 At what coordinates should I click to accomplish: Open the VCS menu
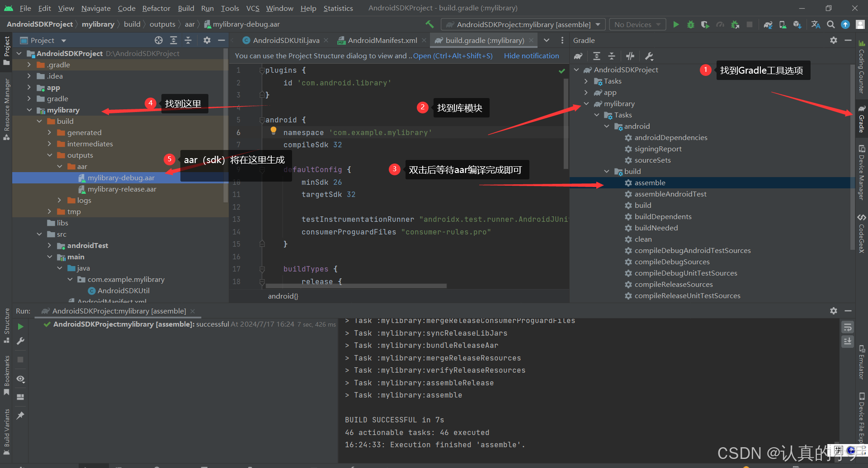point(252,8)
